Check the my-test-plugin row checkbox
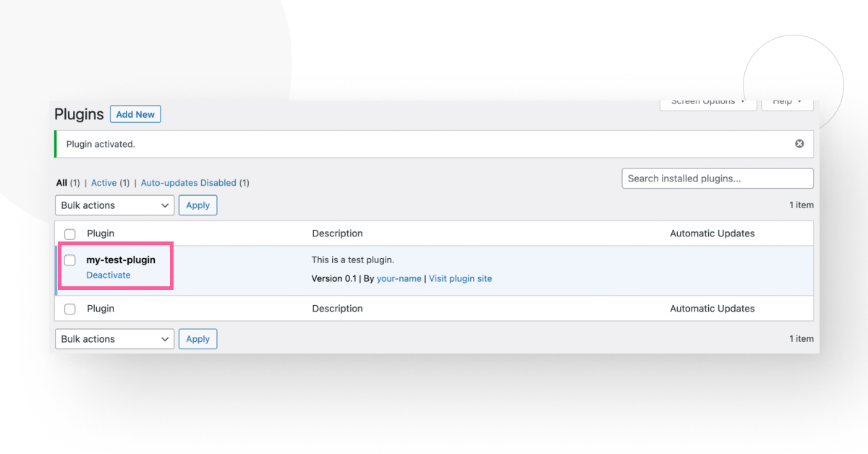 (69, 260)
